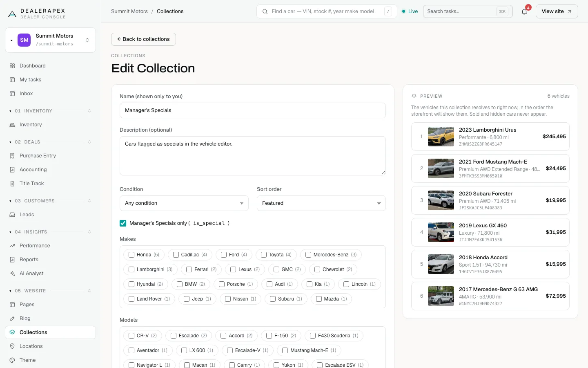Navigate to Pages in sidebar
The image size is (588, 368).
[50, 305]
